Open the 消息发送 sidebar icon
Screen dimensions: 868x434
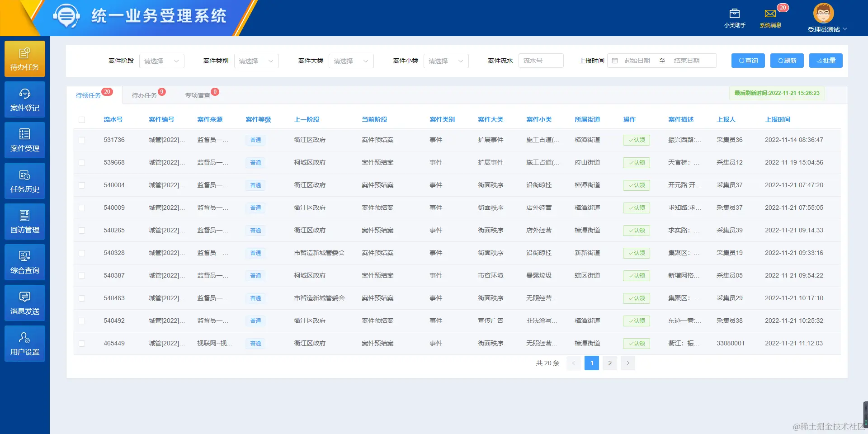coord(25,303)
